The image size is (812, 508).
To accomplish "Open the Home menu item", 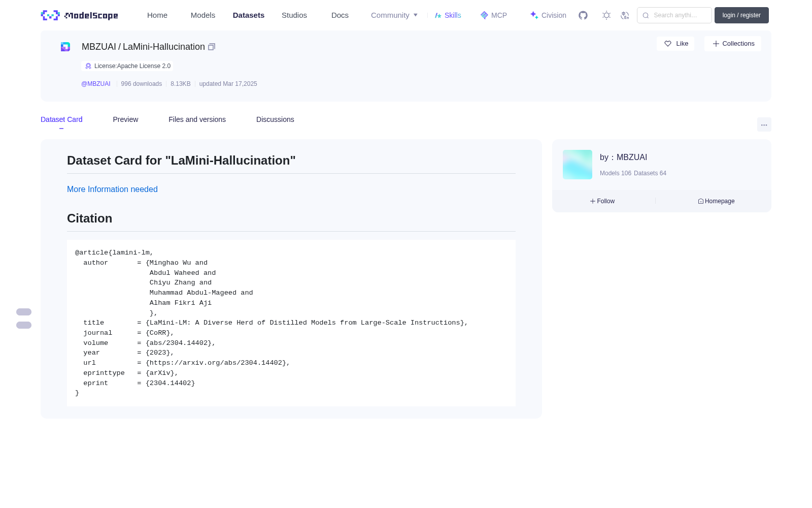I will 157,15.
